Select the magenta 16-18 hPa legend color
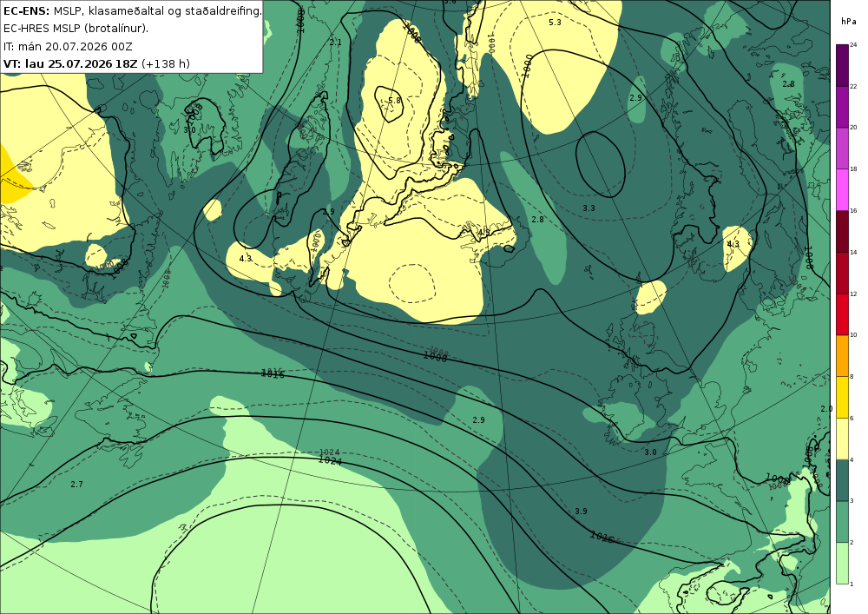 click(843, 189)
